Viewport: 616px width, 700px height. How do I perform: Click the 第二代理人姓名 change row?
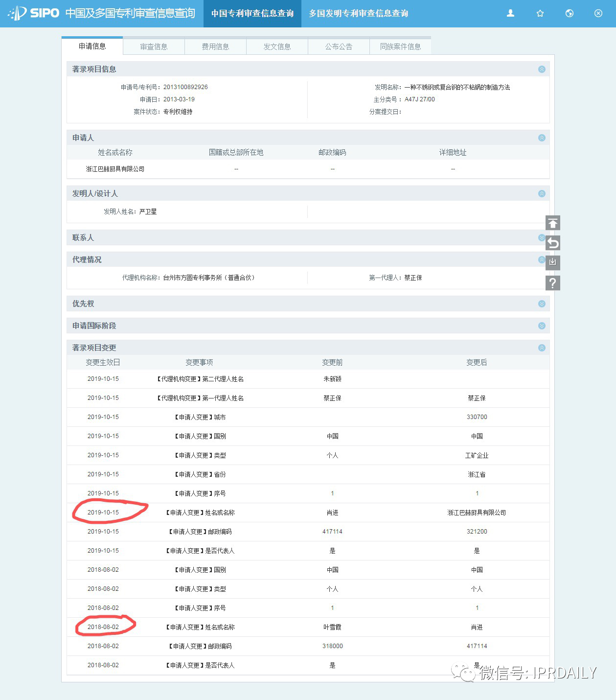click(308, 379)
